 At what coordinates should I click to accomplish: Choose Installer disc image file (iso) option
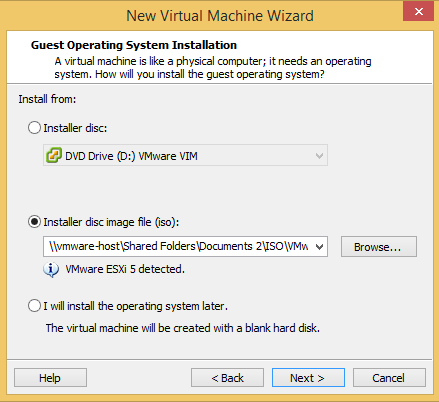(34, 222)
